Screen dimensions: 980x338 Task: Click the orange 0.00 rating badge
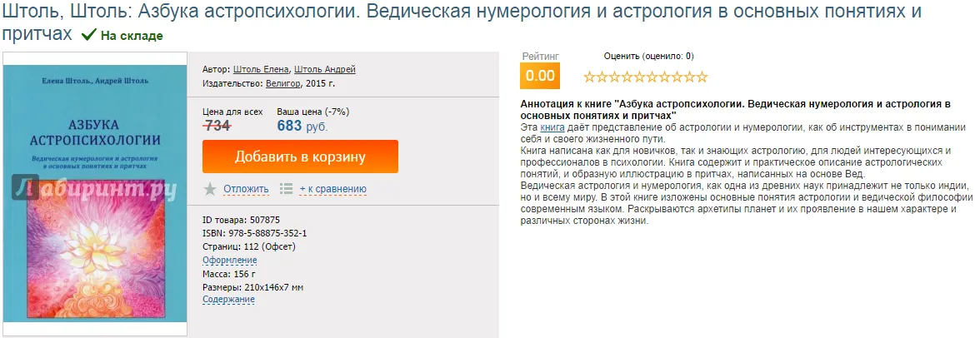tap(539, 76)
